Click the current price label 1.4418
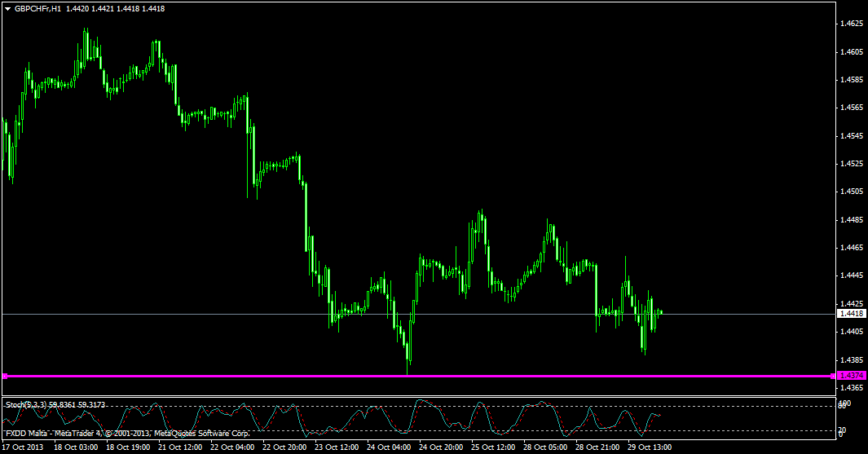Screen dimensions: 868x454 [x=852, y=313]
